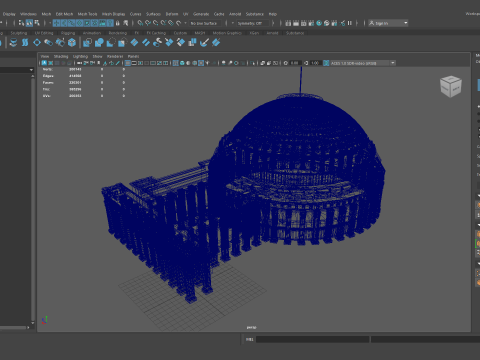Toggle Select by component type mode
480x360 pixels.
[37, 23]
